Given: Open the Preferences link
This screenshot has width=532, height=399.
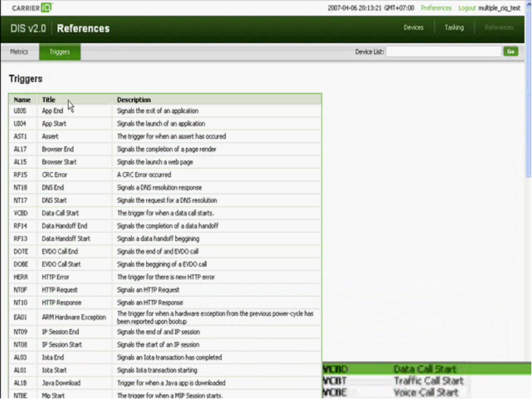Looking at the screenshot, I should pos(436,8).
